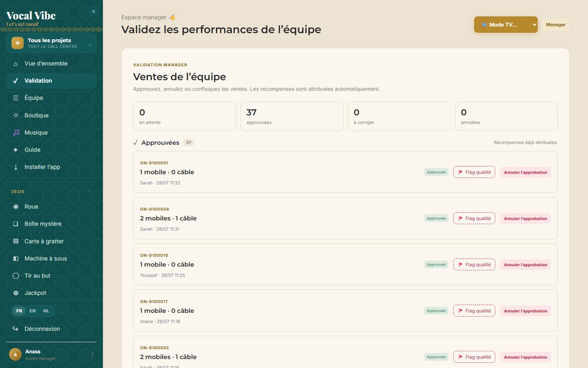
Task: Click the '37' count badge next to Approuvées
Action: tap(189, 143)
